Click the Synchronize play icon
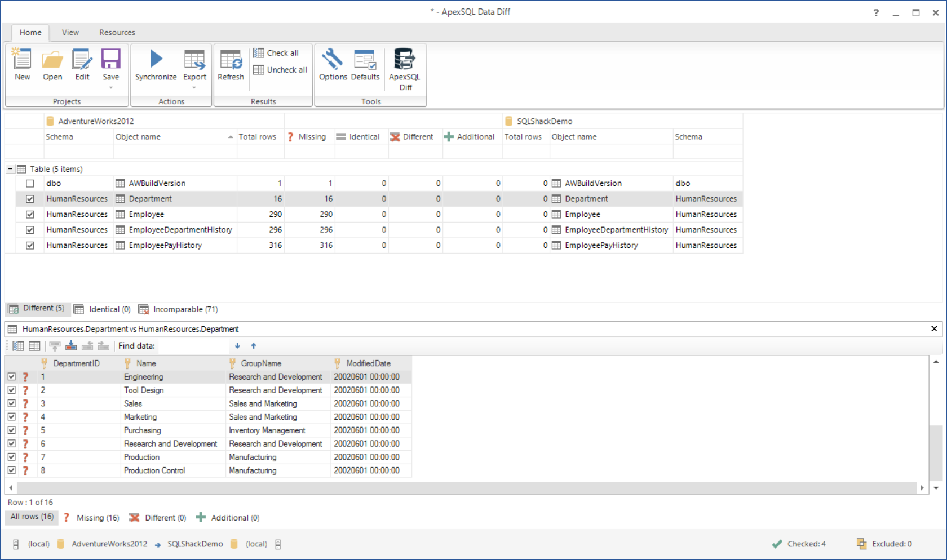Image resolution: width=947 pixels, height=560 pixels. 156,60
